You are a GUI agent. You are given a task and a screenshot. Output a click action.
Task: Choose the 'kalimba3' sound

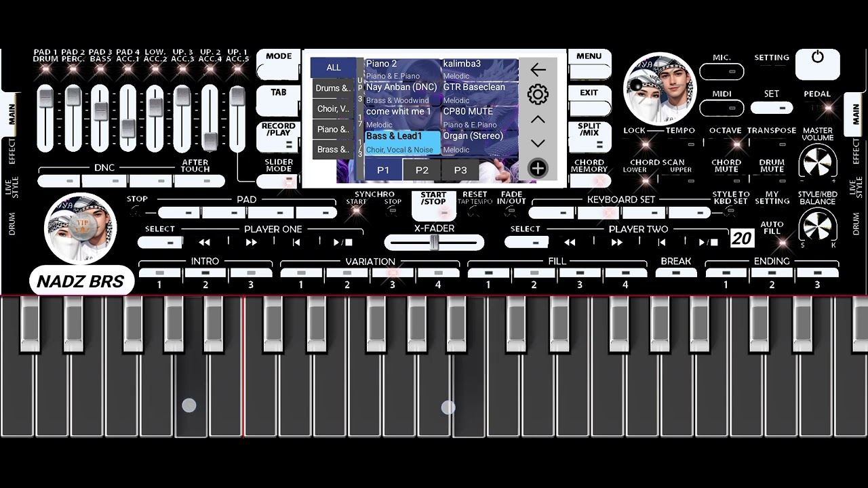pyautogui.click(x=480, y=69)
